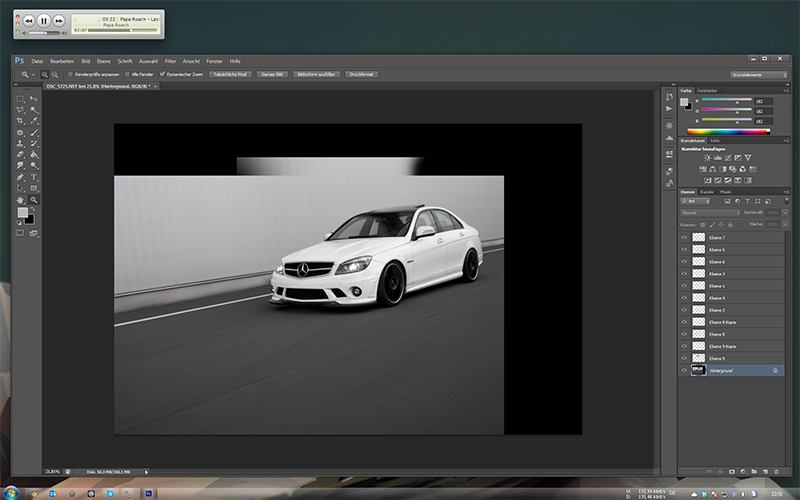
Task: Open the layer blend mode dropdown
Action: pyautogui.click(x=710, y=213)
